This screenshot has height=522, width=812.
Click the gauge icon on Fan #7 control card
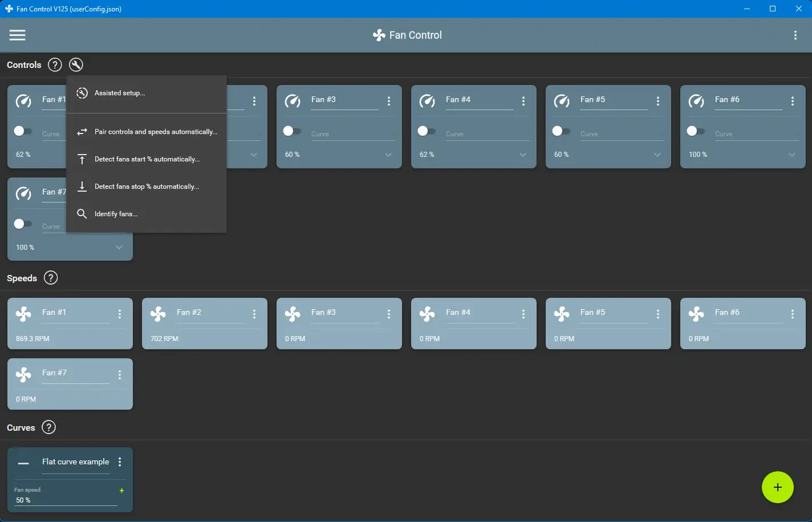tap(23, 193)
